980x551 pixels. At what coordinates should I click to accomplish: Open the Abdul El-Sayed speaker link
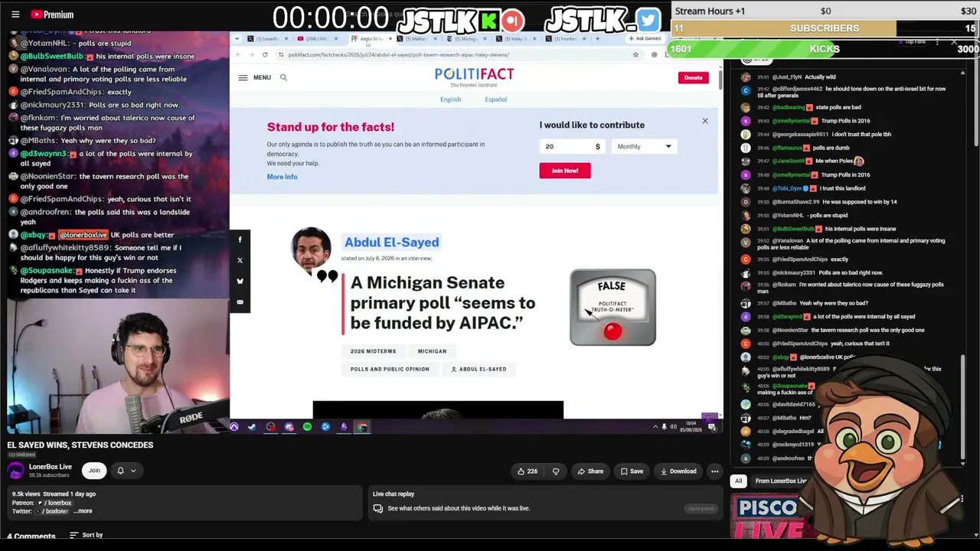[x=391, y=242]
